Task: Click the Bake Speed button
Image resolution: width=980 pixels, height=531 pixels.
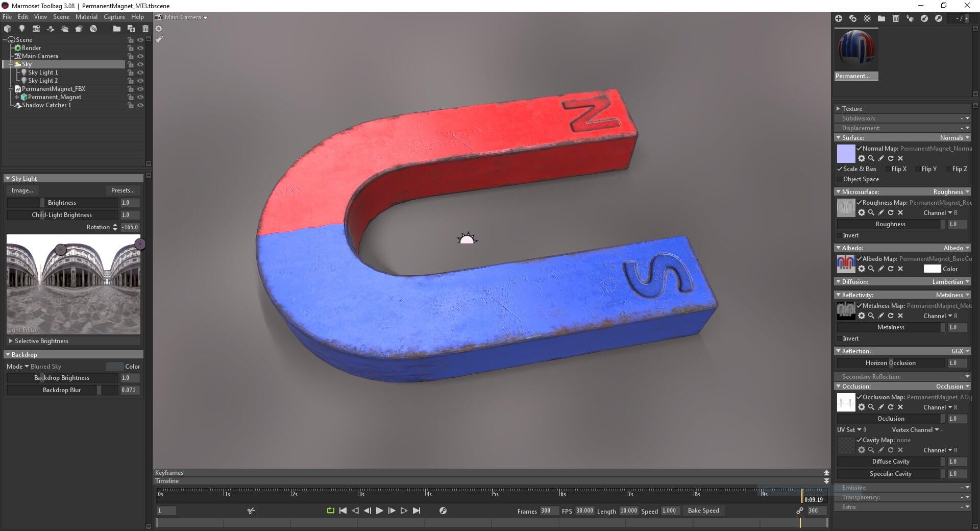Action: [703, 511]
